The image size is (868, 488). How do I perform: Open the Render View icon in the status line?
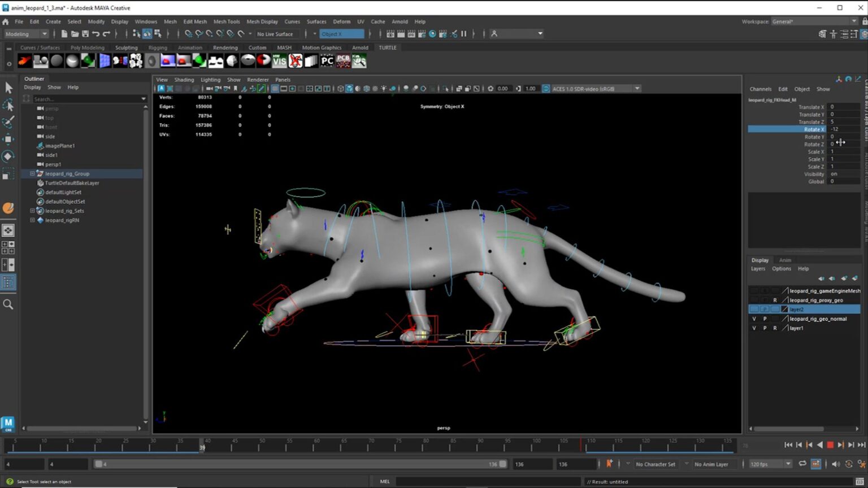[390, 34]
